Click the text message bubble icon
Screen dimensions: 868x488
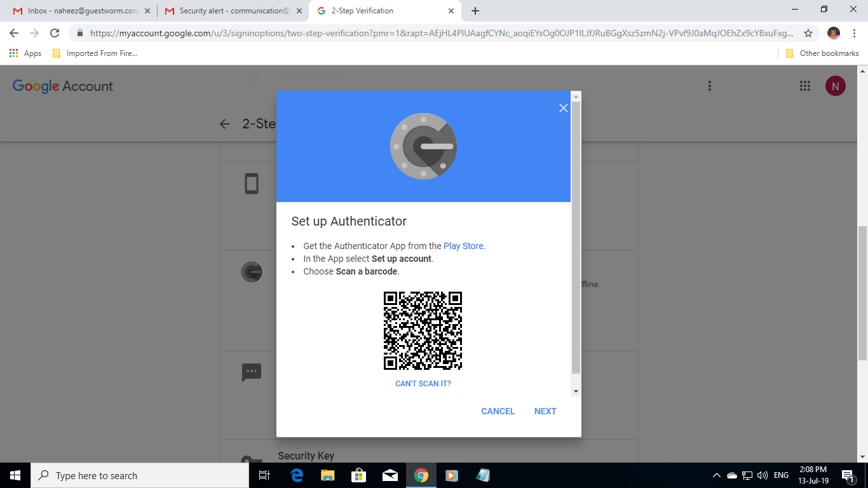(252, 372)
